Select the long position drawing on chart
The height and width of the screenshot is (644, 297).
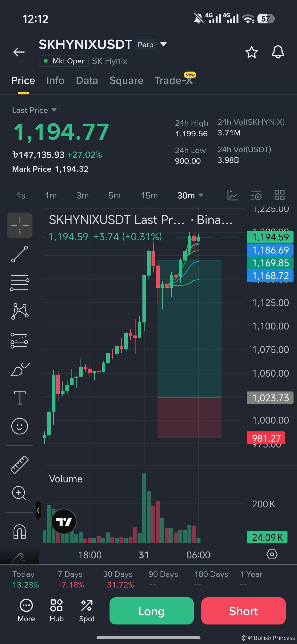[x=189, y=349]
